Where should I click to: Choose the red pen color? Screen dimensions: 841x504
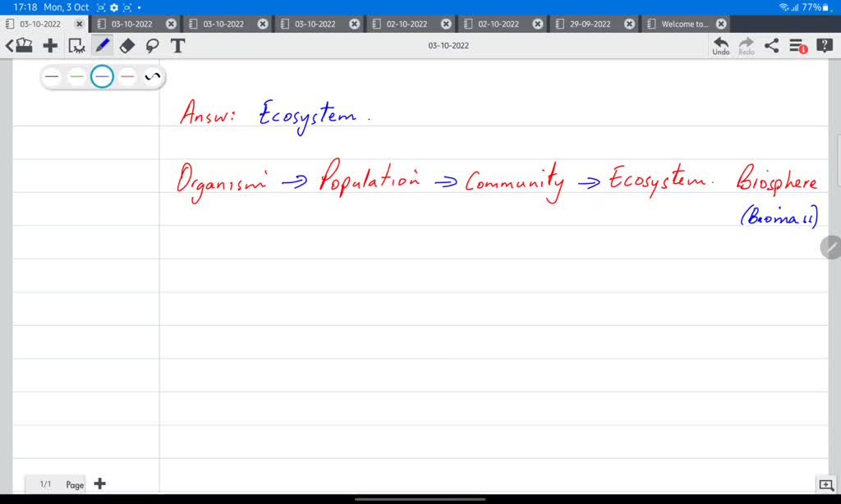[127, 76]
